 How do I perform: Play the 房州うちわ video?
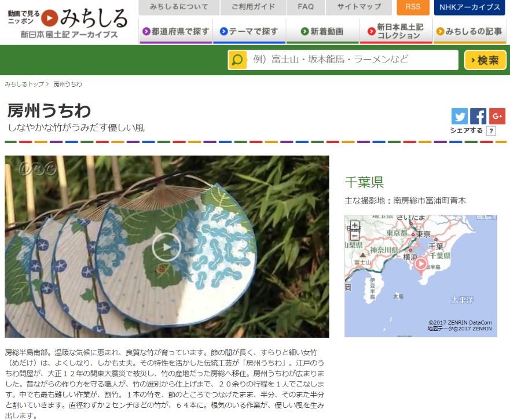167,246
